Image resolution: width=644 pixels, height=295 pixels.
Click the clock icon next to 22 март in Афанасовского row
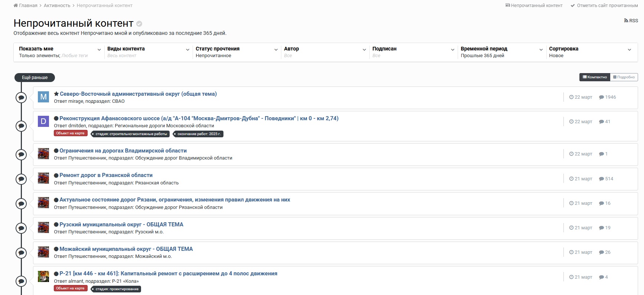coord(571,122)
